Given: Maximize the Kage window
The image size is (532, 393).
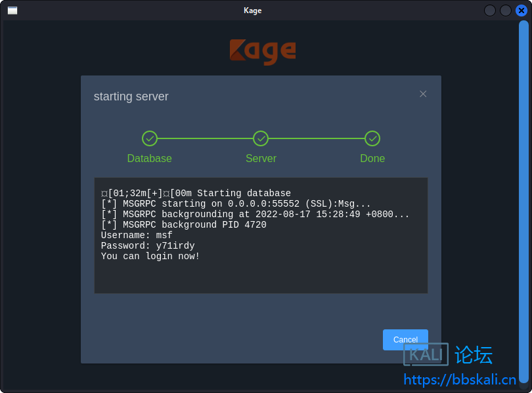Looking at the screenshot, I should pos(506,10).
